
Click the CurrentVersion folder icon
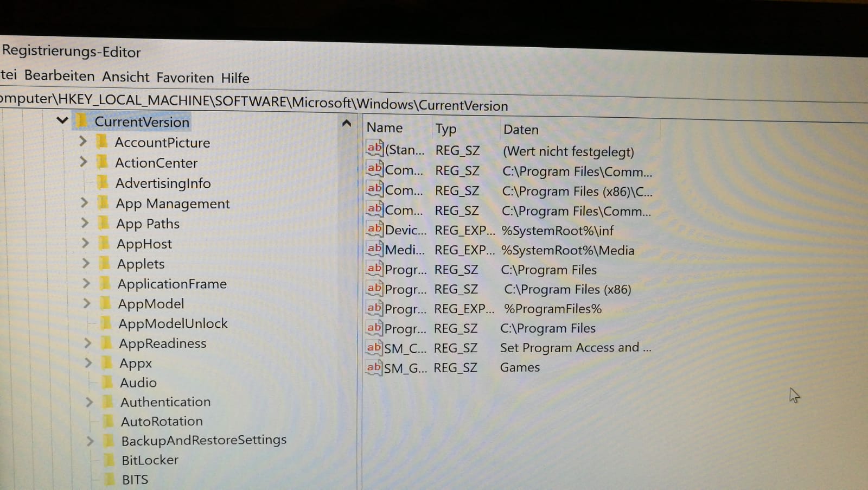pos(81,120)
